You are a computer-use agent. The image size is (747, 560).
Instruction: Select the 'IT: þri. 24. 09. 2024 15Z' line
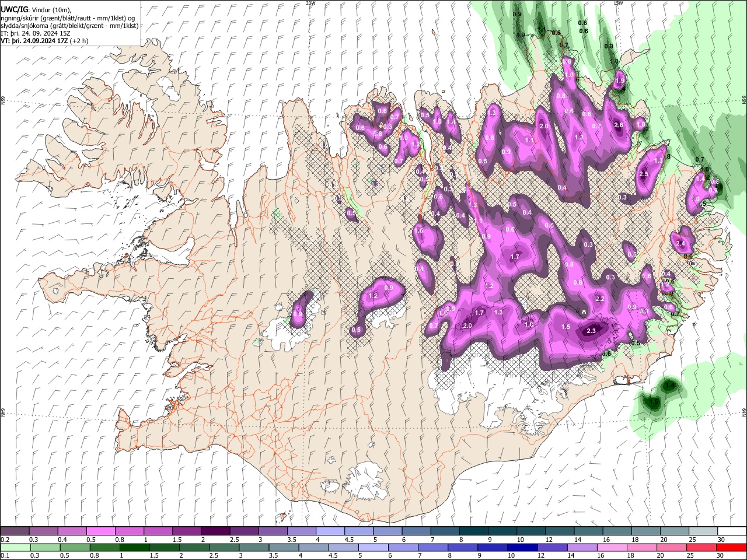[36, 33]
